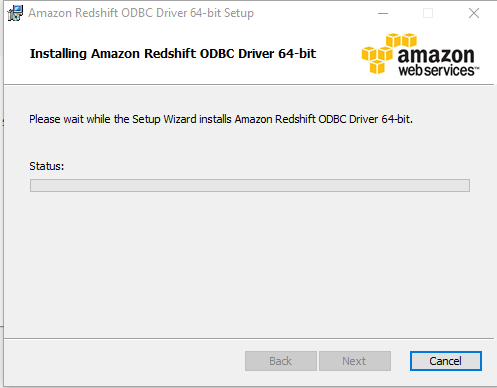Click the installation Status progress bar
The height and width of the screenshot is (388, 497).
[250, 185]
